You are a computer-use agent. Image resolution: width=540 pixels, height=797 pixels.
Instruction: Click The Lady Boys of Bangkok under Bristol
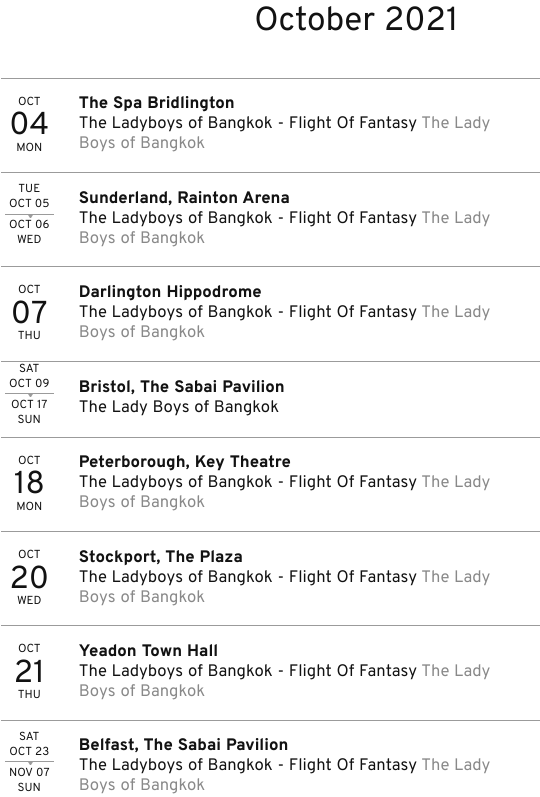(179, 407)
